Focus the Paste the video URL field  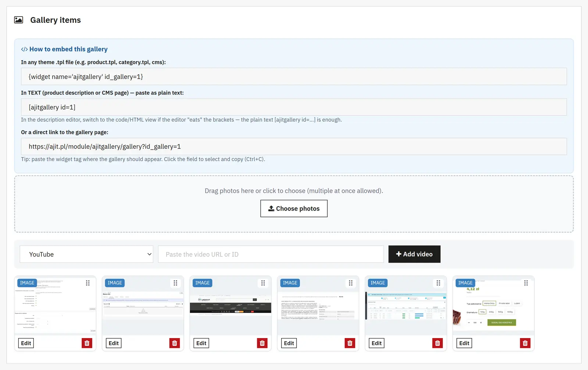271,254
